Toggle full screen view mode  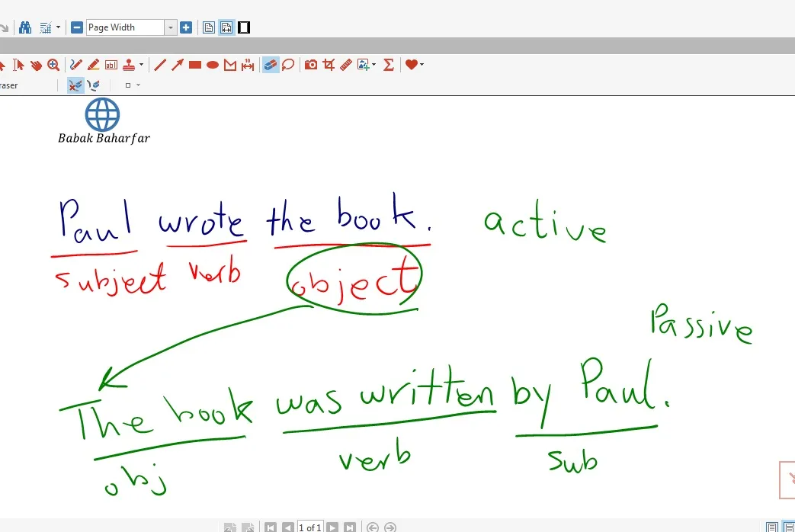coord(244,27)
